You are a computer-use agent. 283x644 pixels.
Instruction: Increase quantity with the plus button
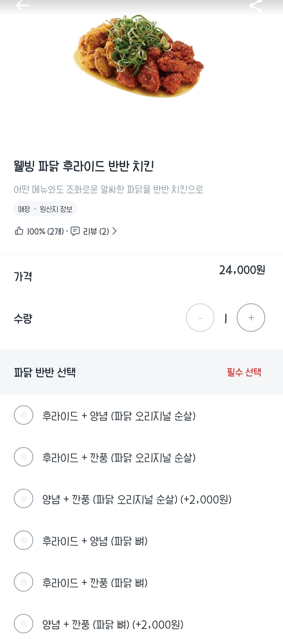(x=251, y=317)
